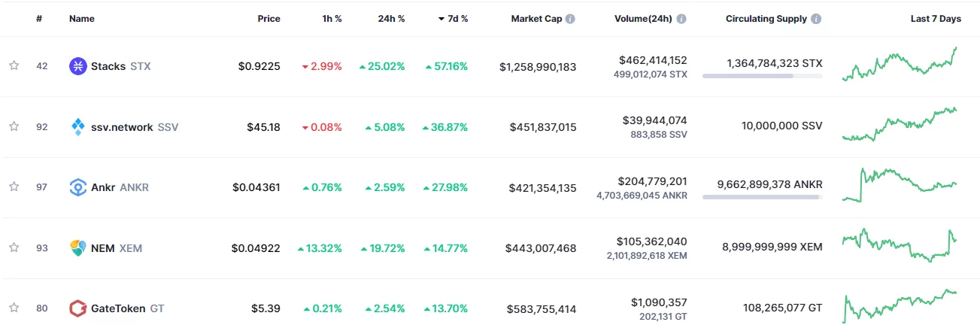The width and height of the screenshot is (980, 334).
Task: Sort table by Price column header
Action: (x=269, y=19)
